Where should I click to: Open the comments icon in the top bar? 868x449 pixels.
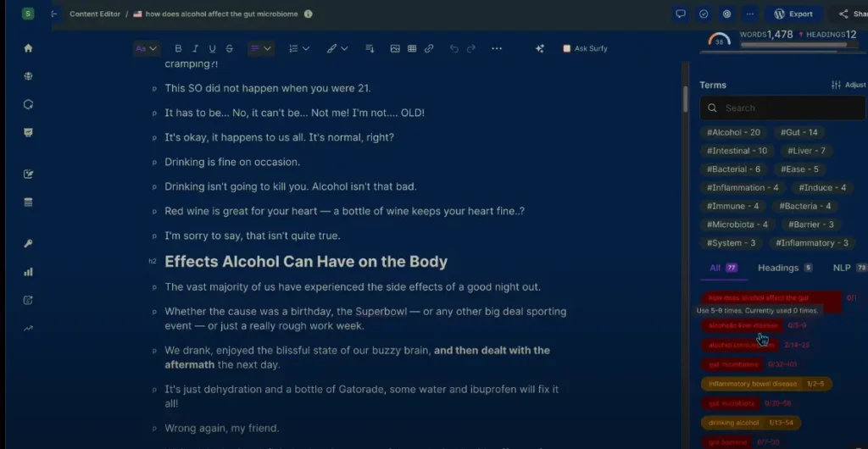tap(681, 14)
